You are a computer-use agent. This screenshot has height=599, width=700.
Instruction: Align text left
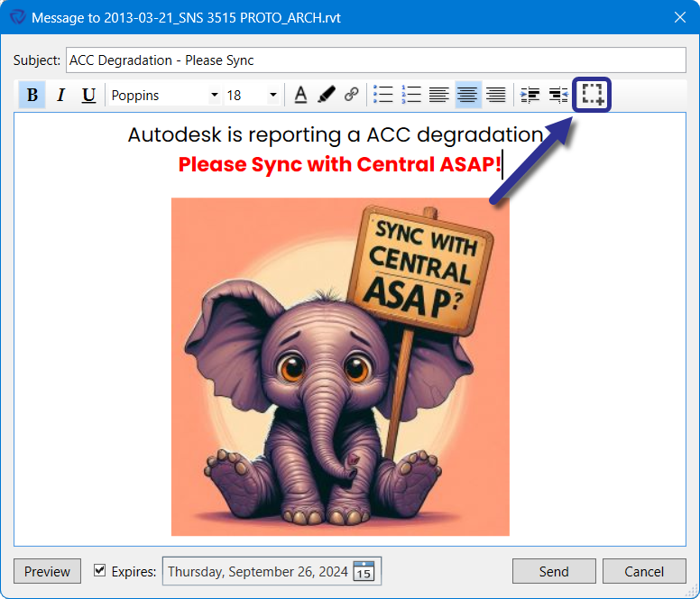tap(439, 95)
